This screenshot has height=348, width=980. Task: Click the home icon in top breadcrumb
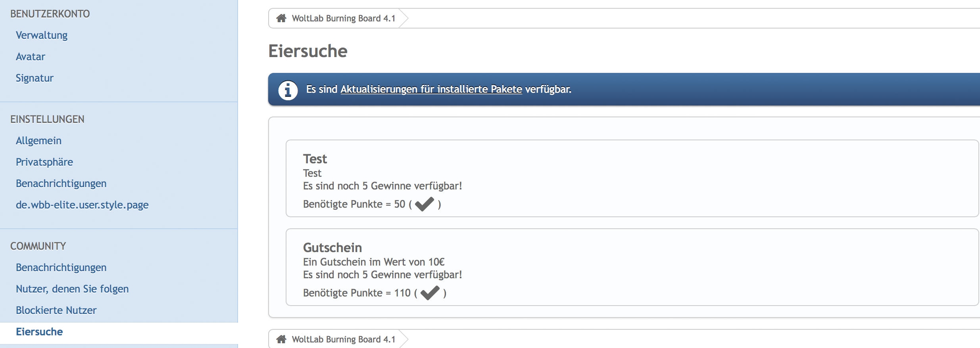click(281, 18)
